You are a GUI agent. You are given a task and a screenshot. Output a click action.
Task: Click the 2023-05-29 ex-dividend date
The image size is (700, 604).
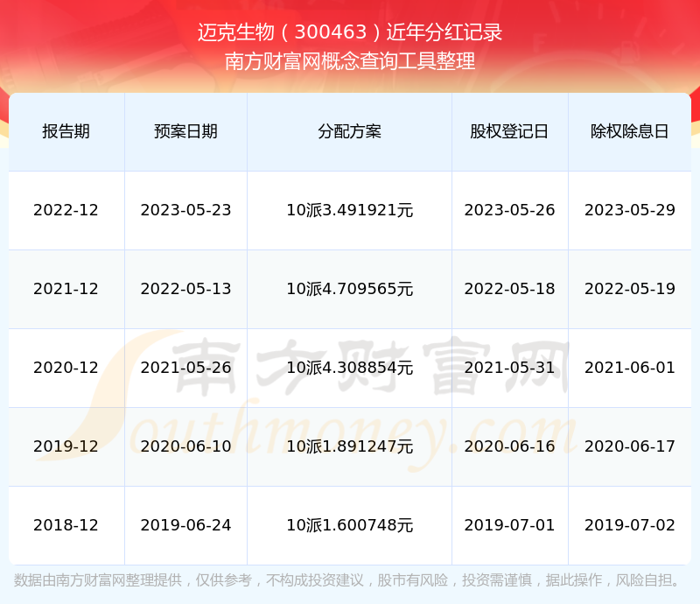[x=629, y=210]
